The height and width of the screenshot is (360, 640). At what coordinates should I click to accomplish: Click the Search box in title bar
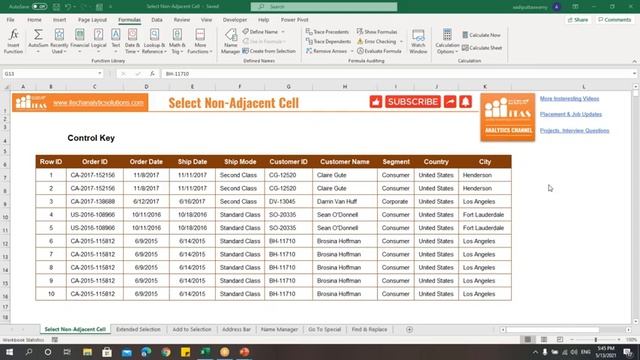coord(324,7)
